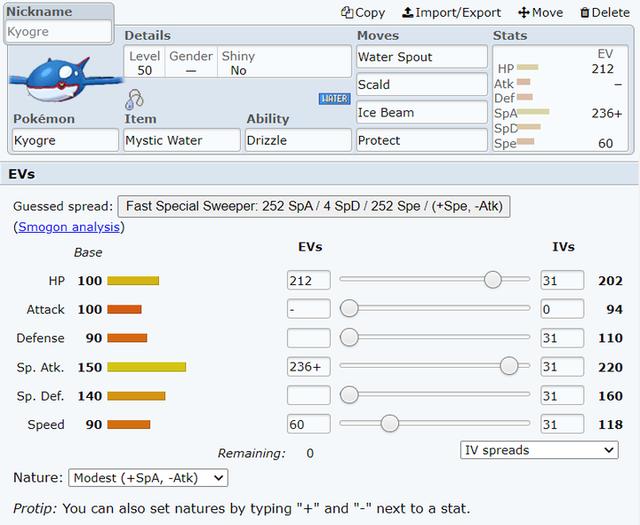Select the Mystic Water item field
640x525 pixels.
(x=182, y=140)
